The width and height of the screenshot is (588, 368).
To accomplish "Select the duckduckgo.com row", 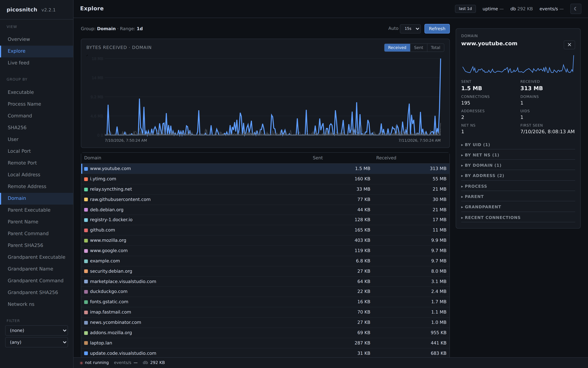I will click(x=265, y=292).
